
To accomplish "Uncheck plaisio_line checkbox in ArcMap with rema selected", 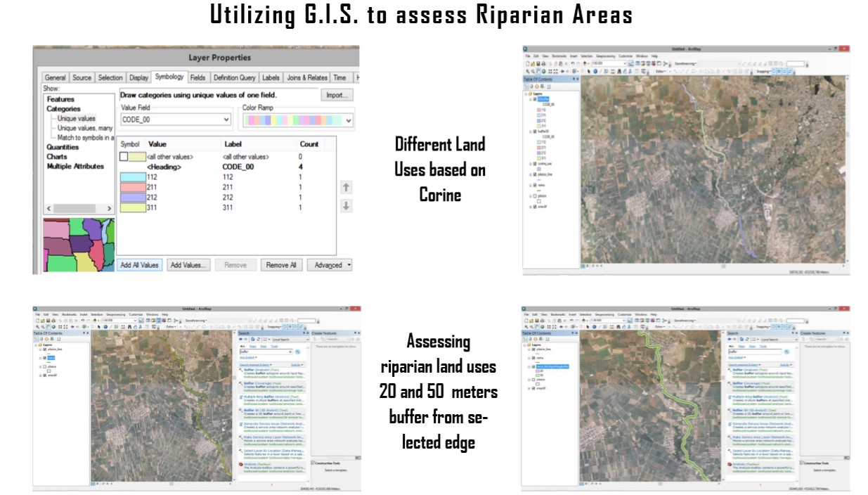I will (45, 348).
